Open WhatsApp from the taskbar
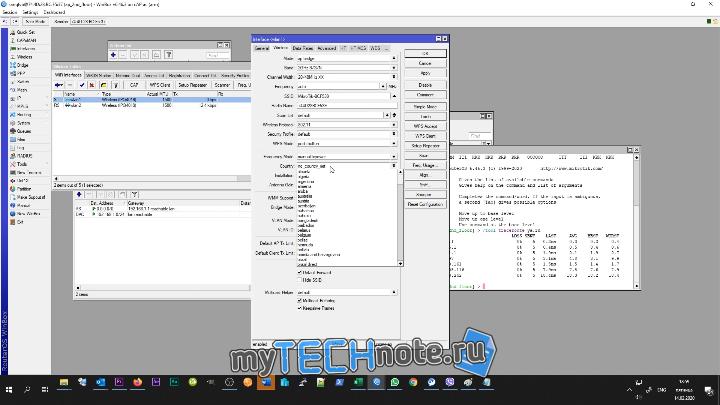Viewport: 720px width, 405px height. tap(394, 382)
